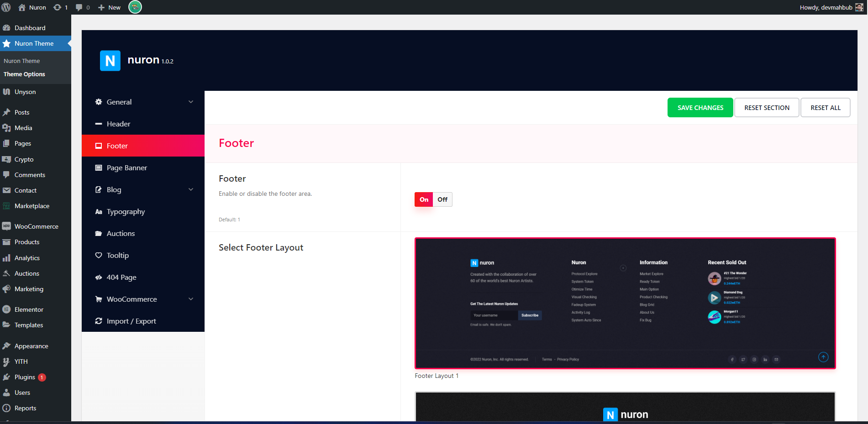
Task: Click the YITH sidebar icon
Action: point(6,361)
